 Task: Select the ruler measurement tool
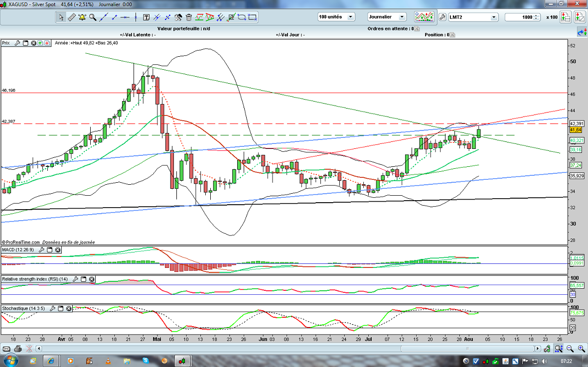71,17
